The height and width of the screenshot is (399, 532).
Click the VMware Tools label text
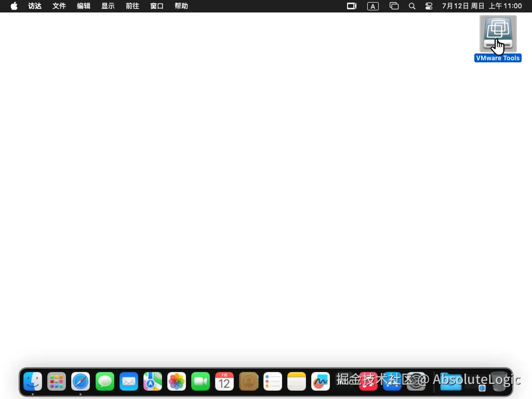point(498,58)
